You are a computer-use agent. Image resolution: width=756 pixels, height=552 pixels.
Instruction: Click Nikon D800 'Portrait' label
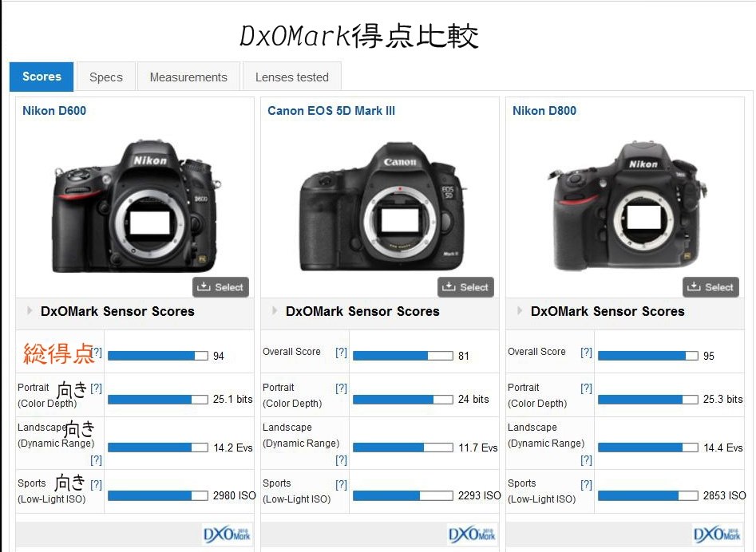pyautogui.click(x=524, y=387)
